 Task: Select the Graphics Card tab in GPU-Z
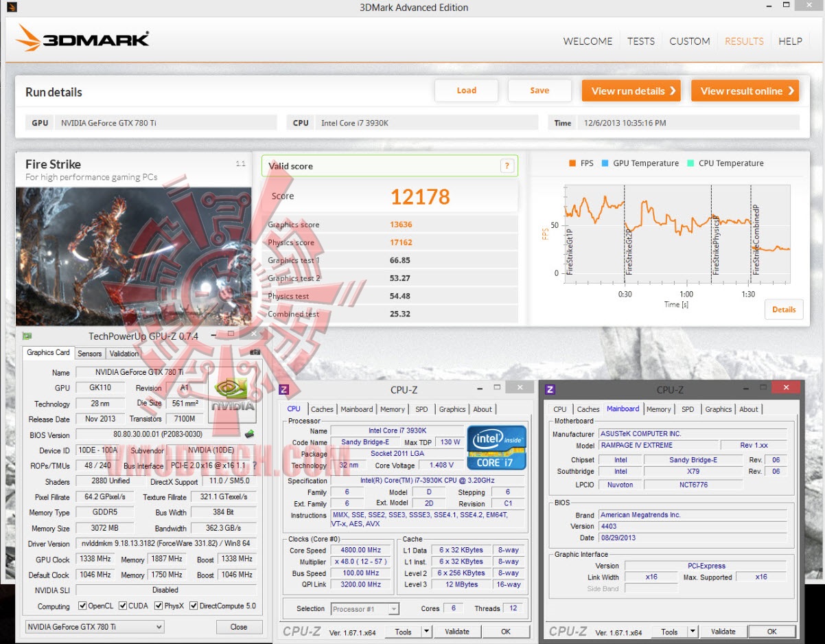[48, 353]
